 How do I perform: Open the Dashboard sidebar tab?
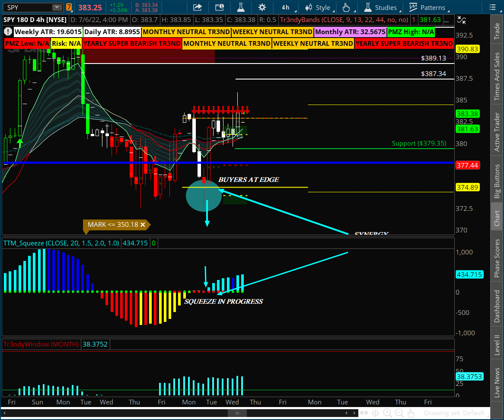(x=497, y=306)
